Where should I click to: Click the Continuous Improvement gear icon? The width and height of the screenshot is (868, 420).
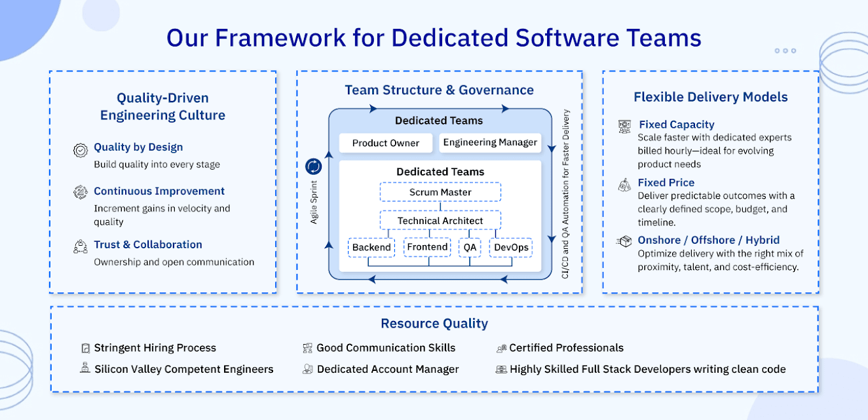80,192
